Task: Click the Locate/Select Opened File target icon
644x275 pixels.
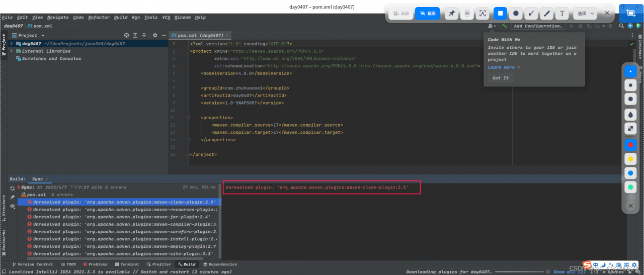Action: pos(126,35)
